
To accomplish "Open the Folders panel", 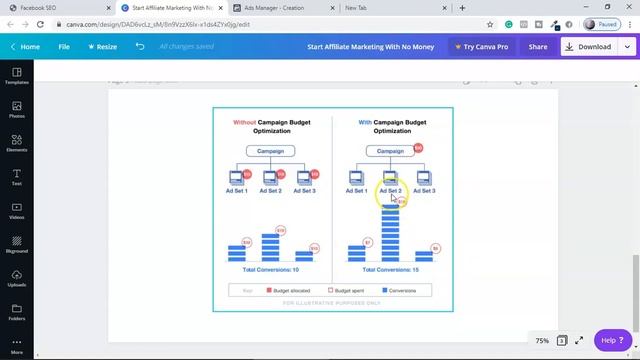I will pyautogui.click(x=17, y=312).
